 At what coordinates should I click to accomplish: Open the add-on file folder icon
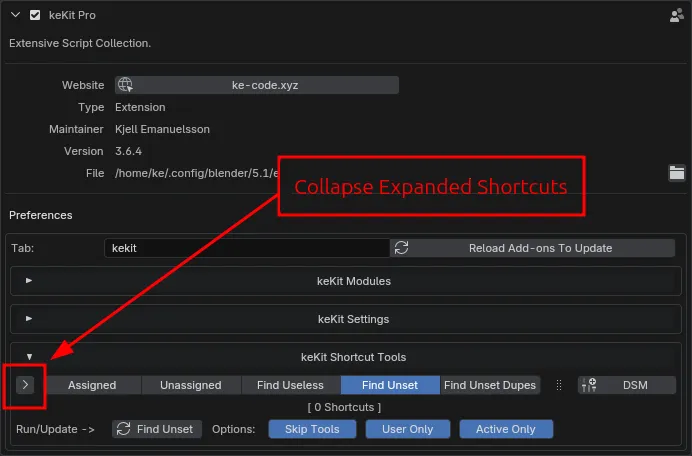[x=677, y=173]
